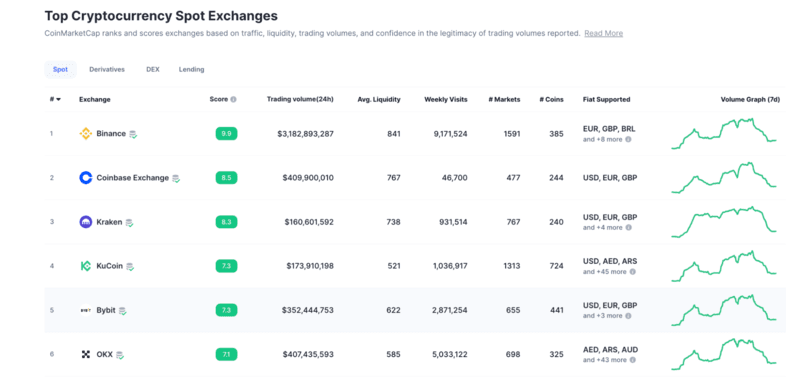Click the Bybit logo icon
The height and width of the screenshot is (381, 800).
pos(85,310)
